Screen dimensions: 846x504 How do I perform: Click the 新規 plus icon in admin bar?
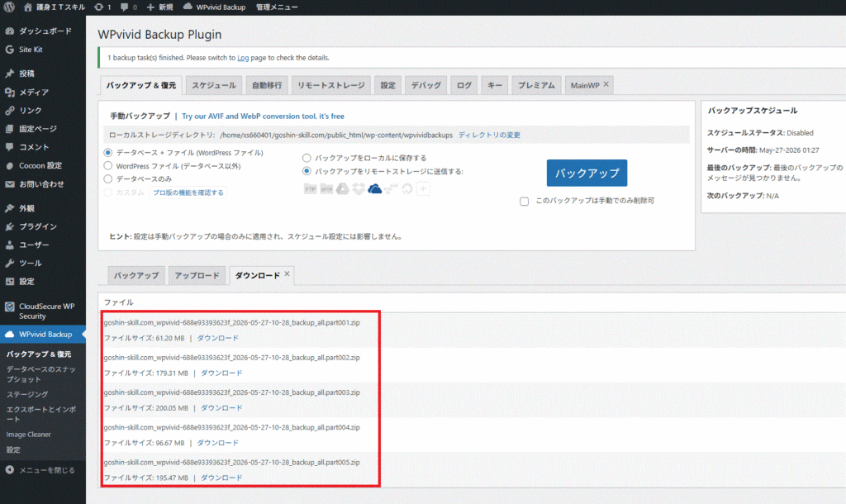pyautogui.click(x=150, y=7)
